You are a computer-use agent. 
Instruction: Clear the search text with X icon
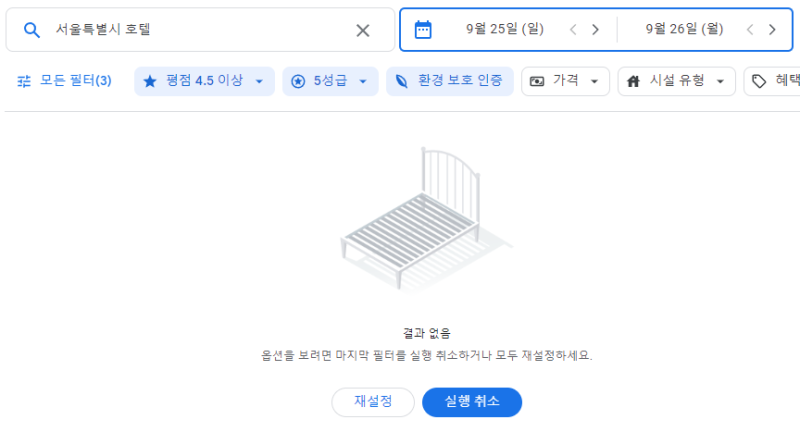click(363, 30)
